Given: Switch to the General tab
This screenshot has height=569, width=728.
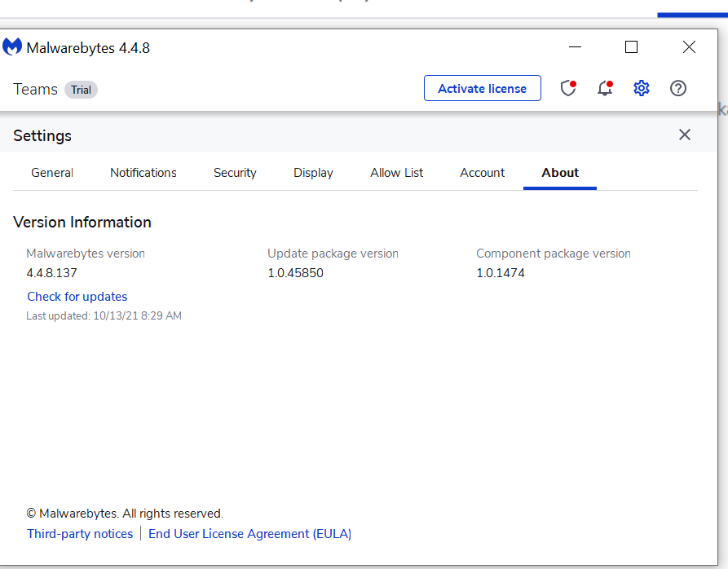Looking at the screenshot, I should [52, 173].
